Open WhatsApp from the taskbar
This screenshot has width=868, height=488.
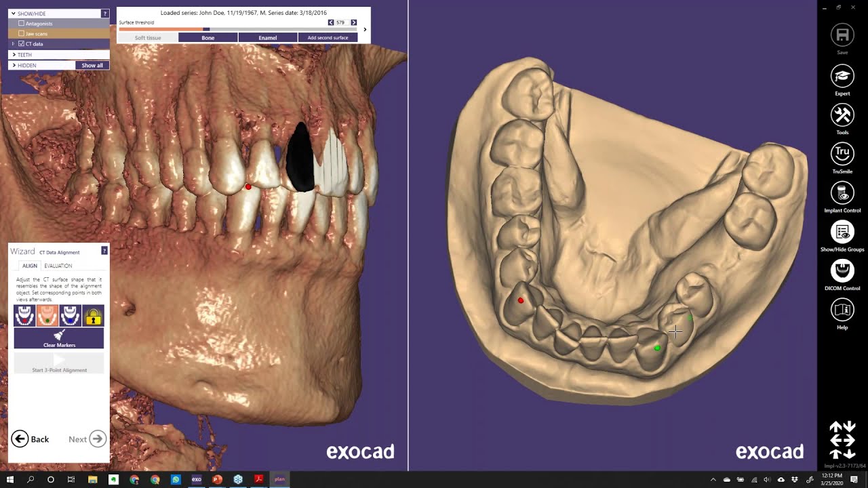pyautogui.click(x=176, y=479)
